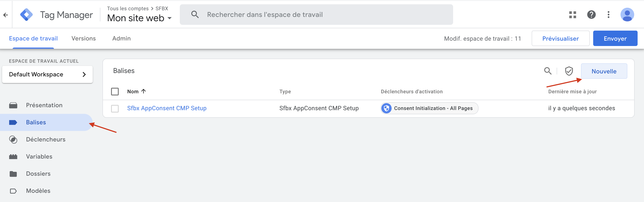Screen dimensions: 644x202
Task: Click the Variables brick icon in sidebar
Action: coord(13,156)
